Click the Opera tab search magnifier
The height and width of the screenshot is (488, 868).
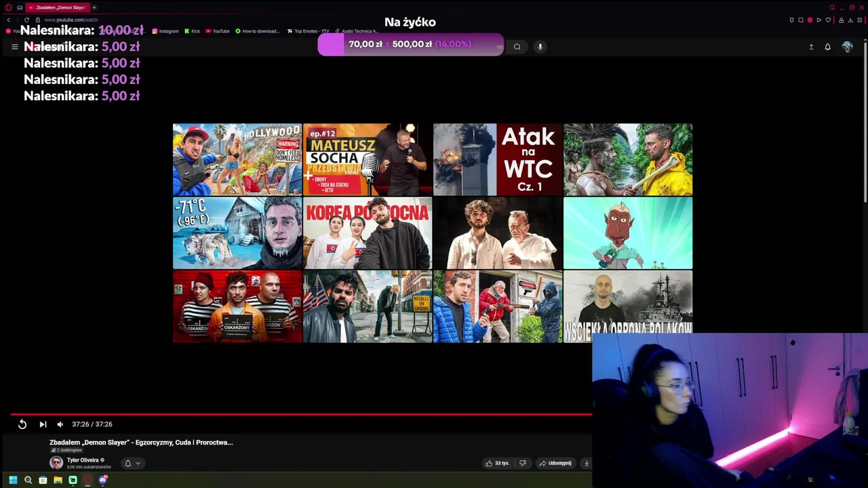tap(832, 7)
